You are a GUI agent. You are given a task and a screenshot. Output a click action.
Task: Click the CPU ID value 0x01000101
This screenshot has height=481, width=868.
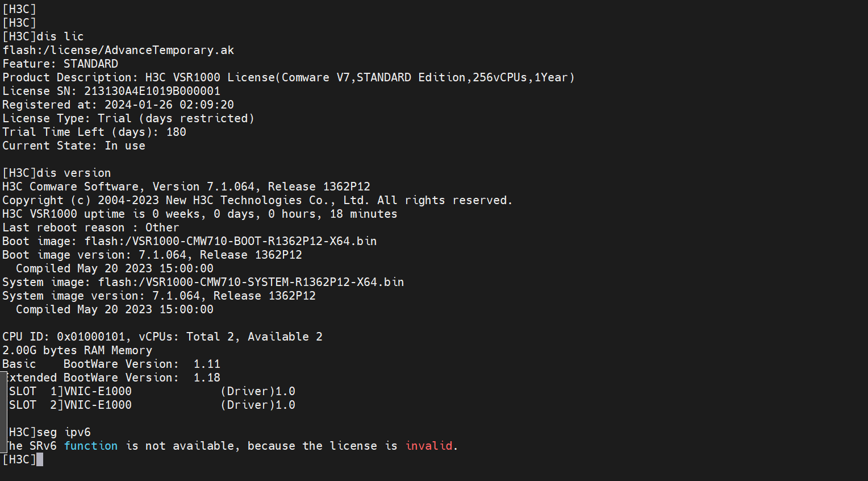tap(91, 337)
